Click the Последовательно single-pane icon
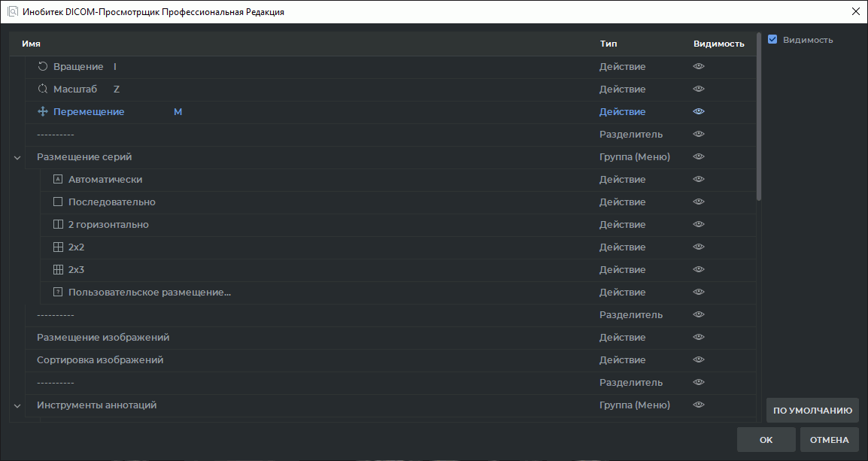 coord(58,202)
